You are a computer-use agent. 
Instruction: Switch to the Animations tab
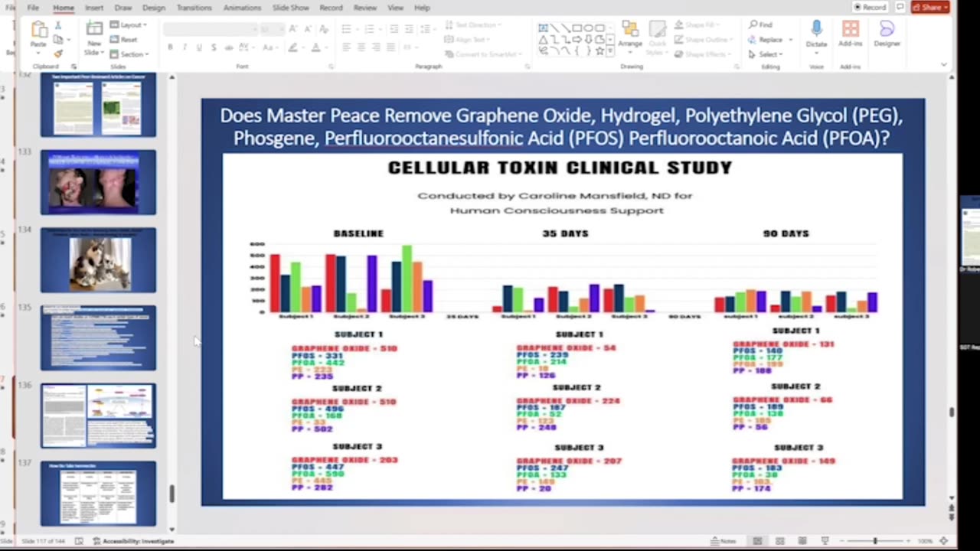(x=242, y=8)
